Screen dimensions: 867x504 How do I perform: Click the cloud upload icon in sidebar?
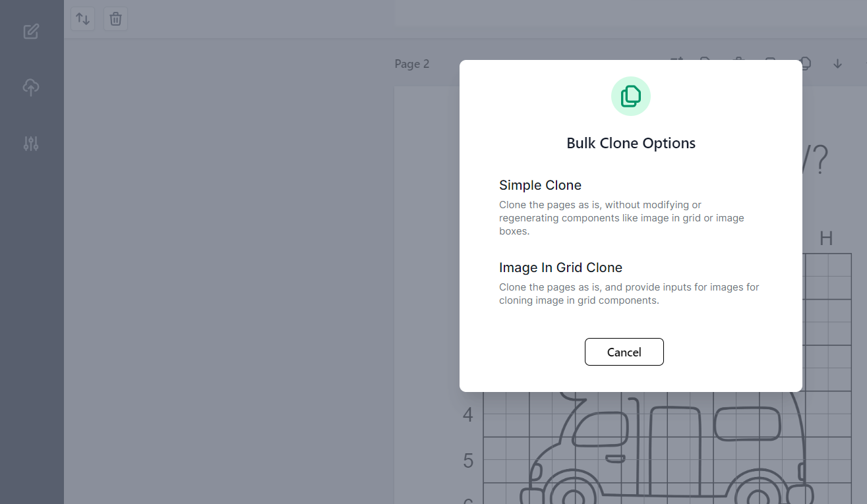(x=31, y=87)
